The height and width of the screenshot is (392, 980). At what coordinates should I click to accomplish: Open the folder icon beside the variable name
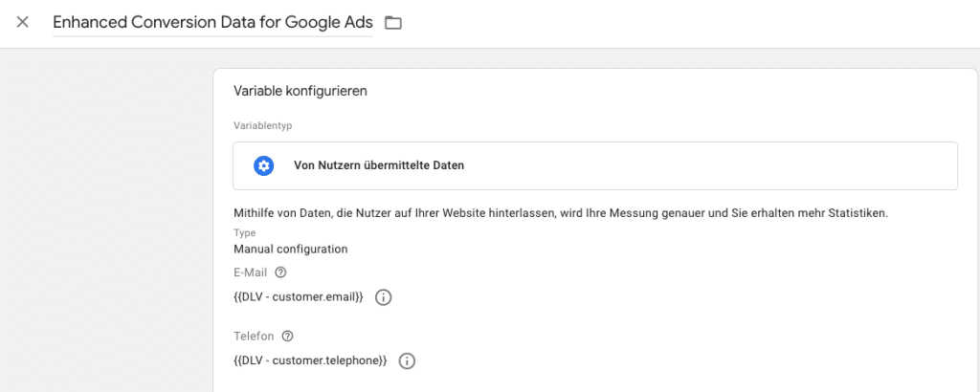tap(392, 23)
